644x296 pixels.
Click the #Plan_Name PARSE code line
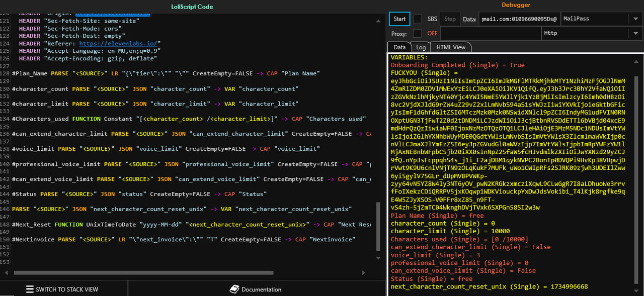(x=166, y=73)
